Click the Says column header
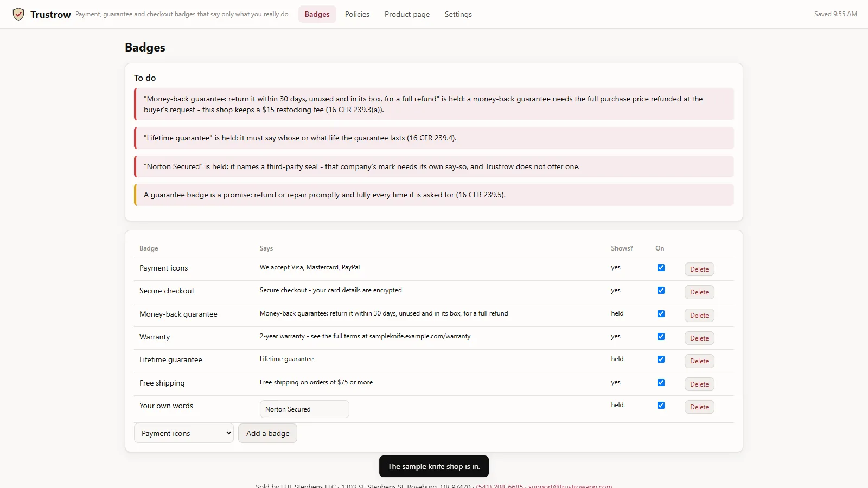 pyautogui.click(x=266, y=248)
